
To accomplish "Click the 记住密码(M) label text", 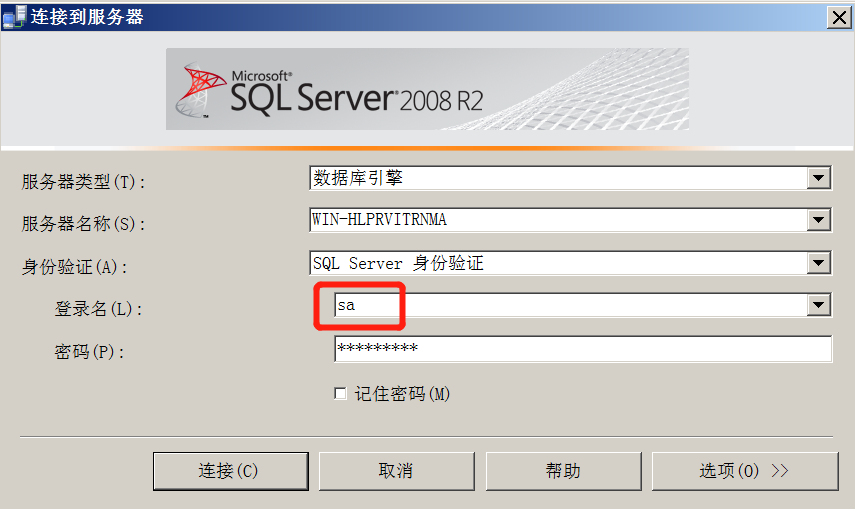I will tap(402, 394).
